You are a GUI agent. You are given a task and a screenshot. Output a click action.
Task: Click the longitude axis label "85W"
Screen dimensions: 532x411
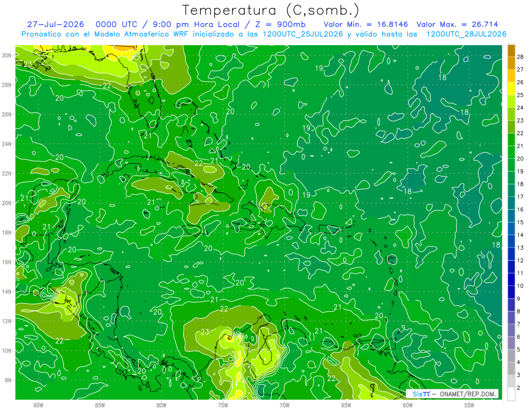(100, 406)
